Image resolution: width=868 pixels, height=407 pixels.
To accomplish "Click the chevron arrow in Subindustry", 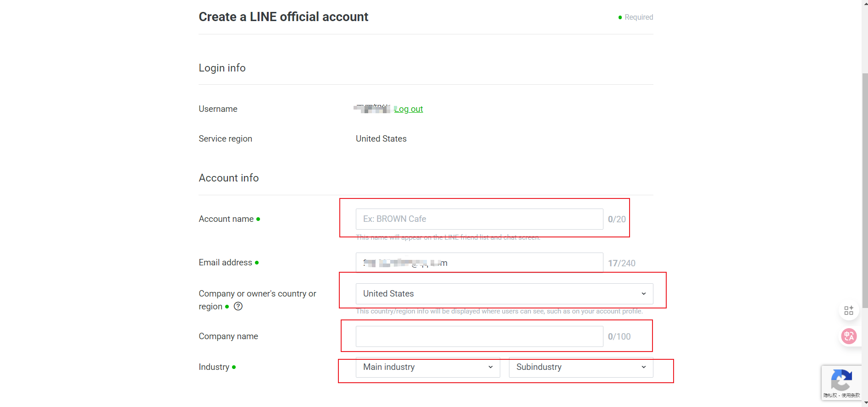I will [644, 367].
